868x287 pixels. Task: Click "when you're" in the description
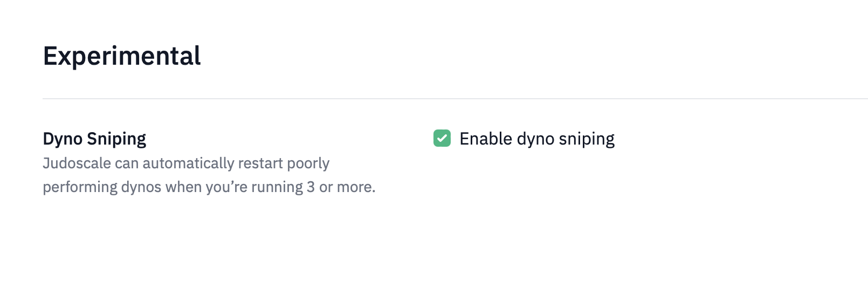206,187
